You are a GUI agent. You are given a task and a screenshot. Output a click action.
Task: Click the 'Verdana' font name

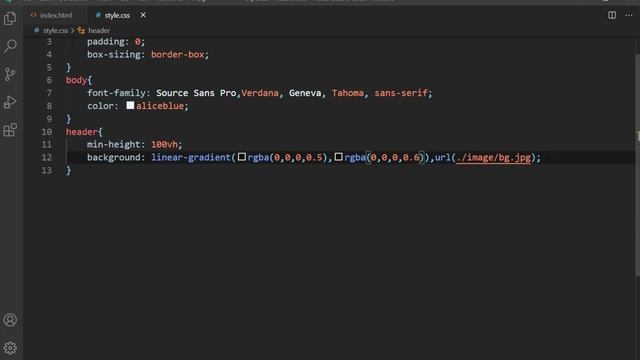pos(260,93)
